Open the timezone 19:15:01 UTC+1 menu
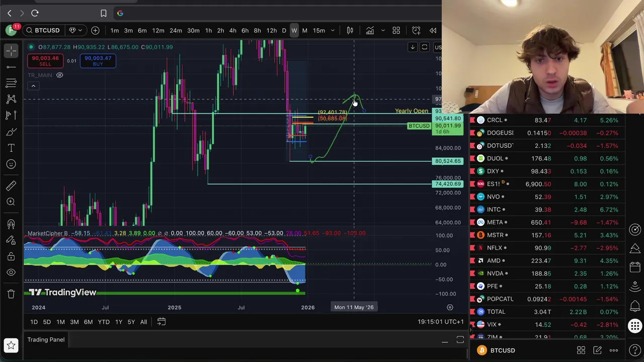Image resolution: width=644 pixels, height=362 pixels. point(440,322)
